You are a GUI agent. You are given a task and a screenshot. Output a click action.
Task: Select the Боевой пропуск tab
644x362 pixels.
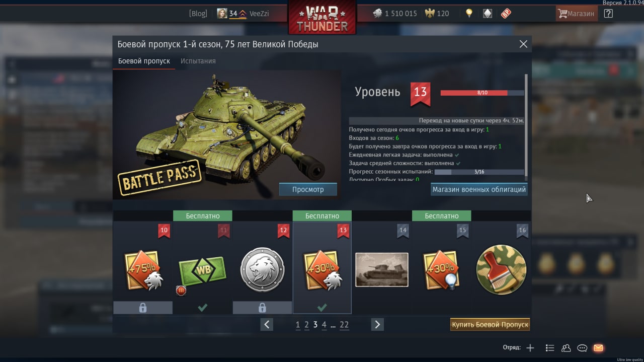(144, 61)
